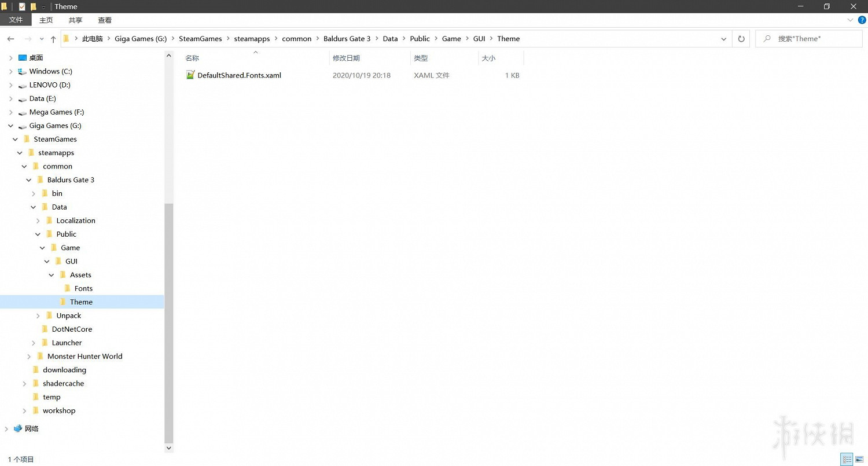Open address bar history dropdown
This screenshot has width=868, height=466.
723,39
